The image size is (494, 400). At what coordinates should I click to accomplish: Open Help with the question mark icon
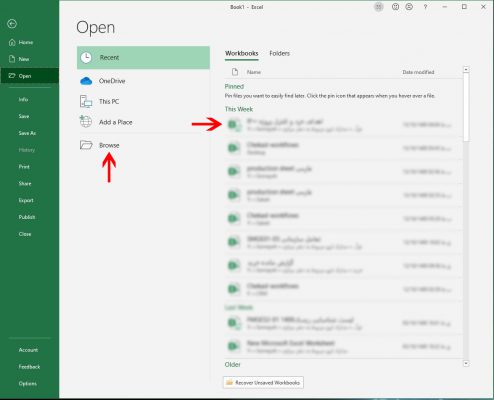(x=425, y=7)
